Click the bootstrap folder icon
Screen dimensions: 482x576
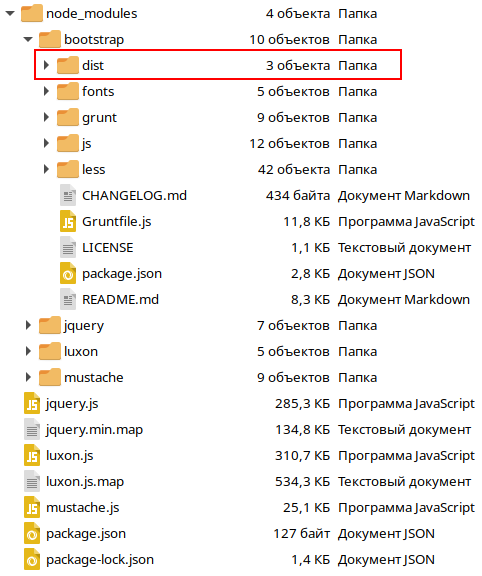(50, 39)
